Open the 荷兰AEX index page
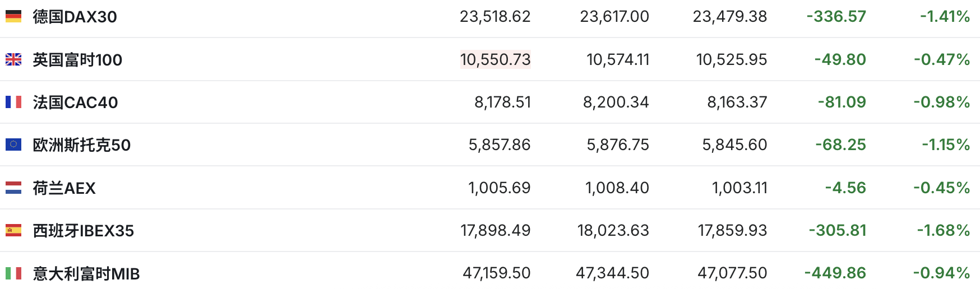 [64, 188]
